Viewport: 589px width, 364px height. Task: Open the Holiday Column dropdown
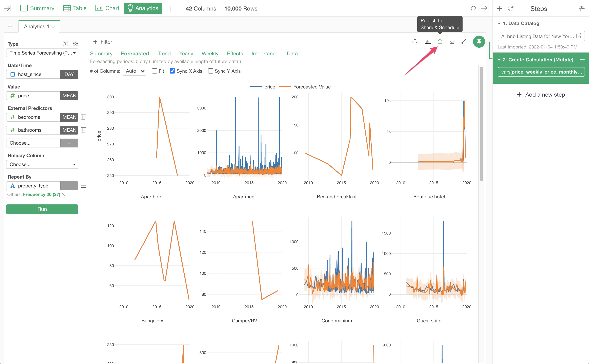42,164
